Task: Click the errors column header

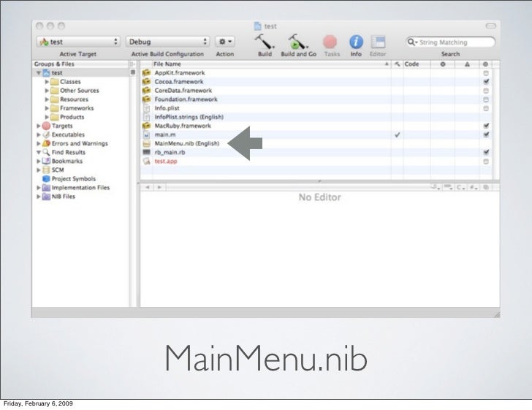Action: (442, 64)
